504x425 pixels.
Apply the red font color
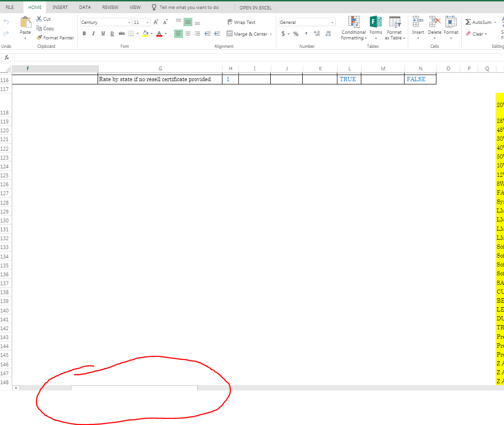pyautogui.click(x=159, y=33)
